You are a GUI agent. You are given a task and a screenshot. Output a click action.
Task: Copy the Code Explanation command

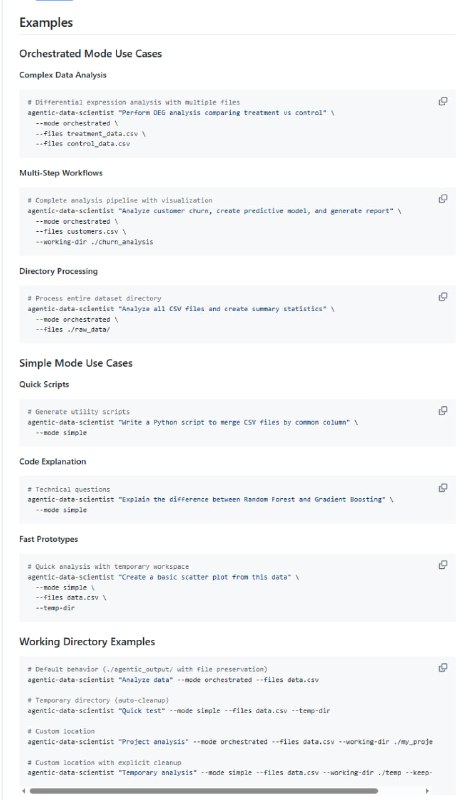click(443, 488)
